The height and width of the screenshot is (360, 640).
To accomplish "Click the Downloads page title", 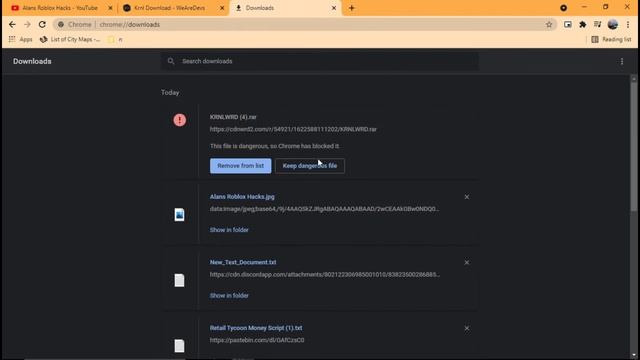I will (32, 61).
